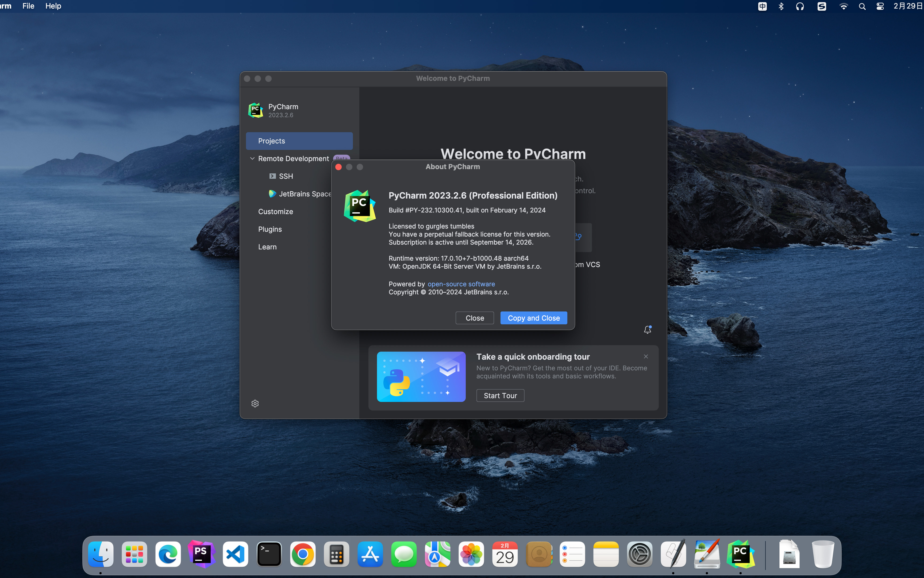Dismiss the onboarding tour banner
This screenshot has height=578, width=924.
pos(646,356)
